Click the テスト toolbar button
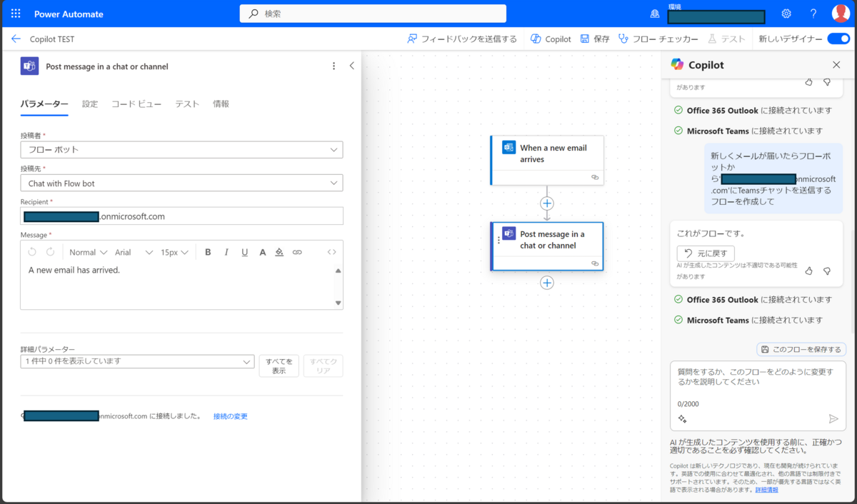Viewport: 857px width, 504px height. click(x=726, y=39)
